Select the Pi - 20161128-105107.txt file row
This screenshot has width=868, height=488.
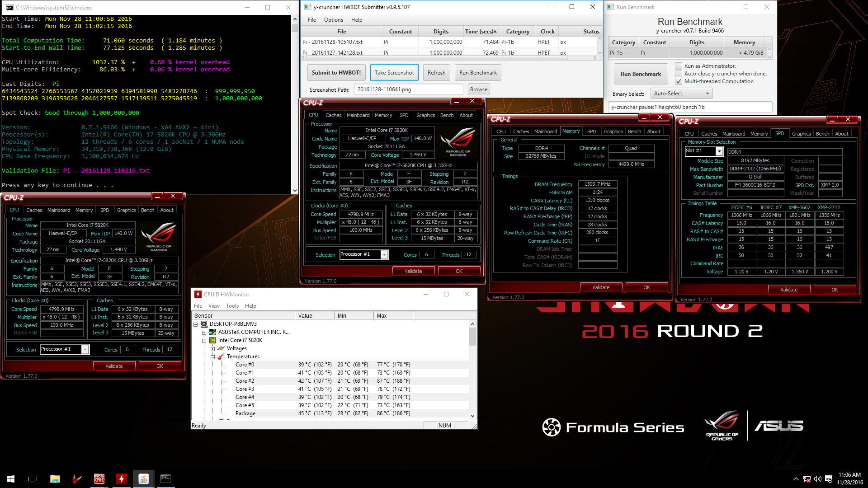pos(448,42)
